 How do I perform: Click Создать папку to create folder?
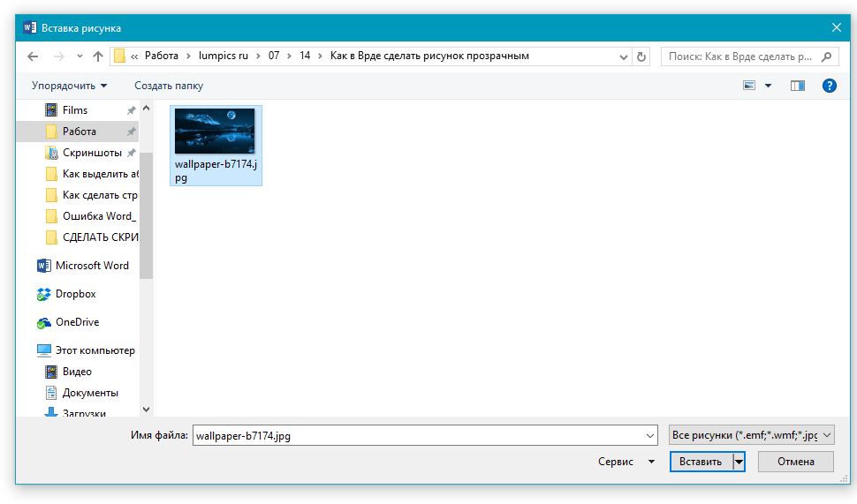169,86
